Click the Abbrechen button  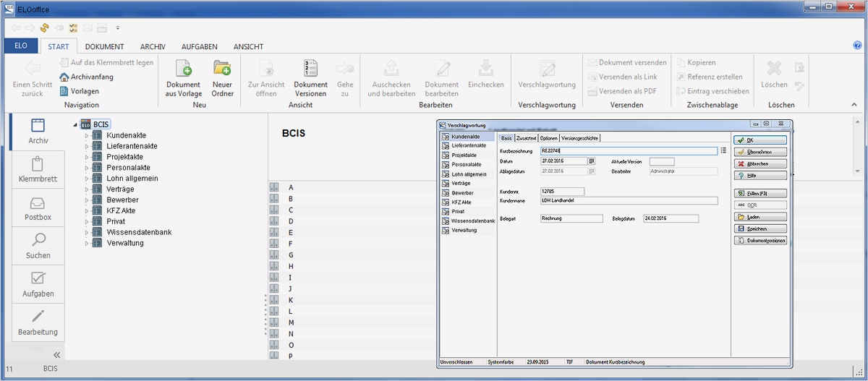pos(759,163)
